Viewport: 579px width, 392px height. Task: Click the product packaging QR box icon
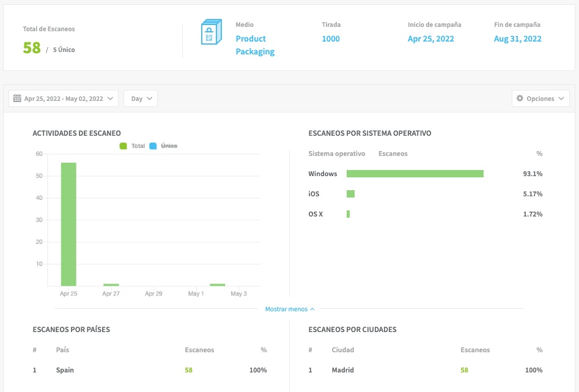click(210, 33)
